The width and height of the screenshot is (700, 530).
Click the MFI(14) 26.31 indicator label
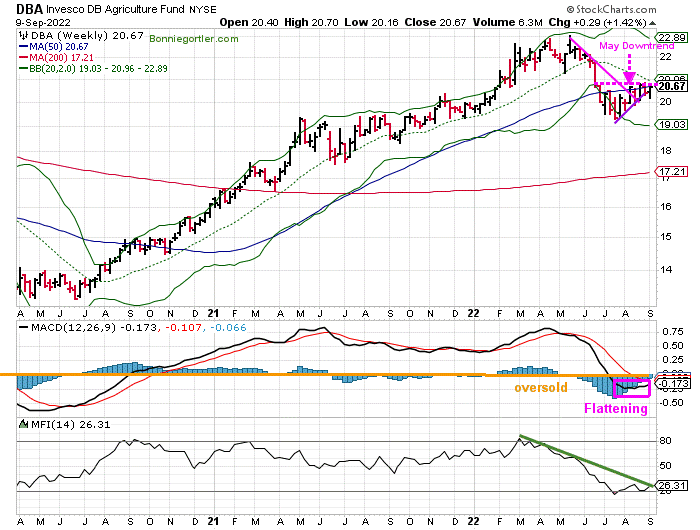(x=71, y=424)
